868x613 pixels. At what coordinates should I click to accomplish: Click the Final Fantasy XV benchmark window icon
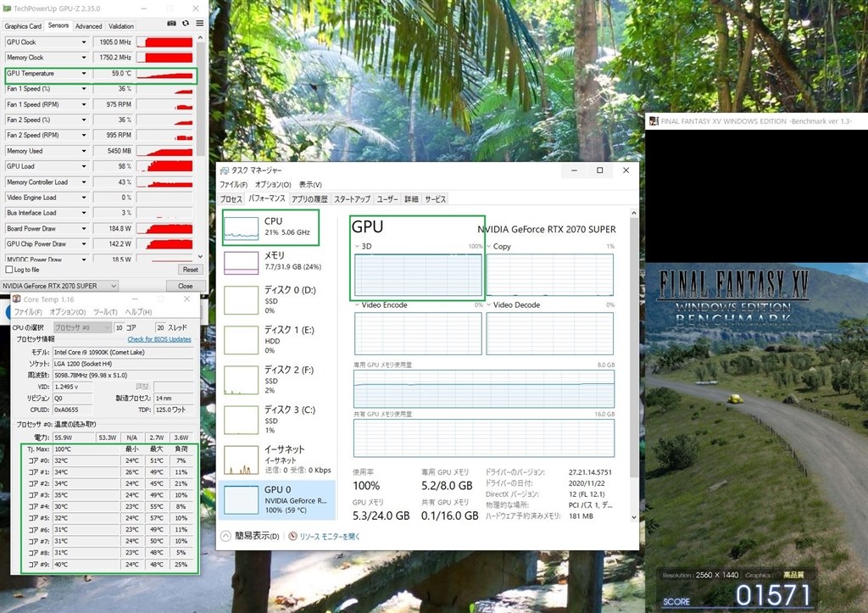(654, 120)
